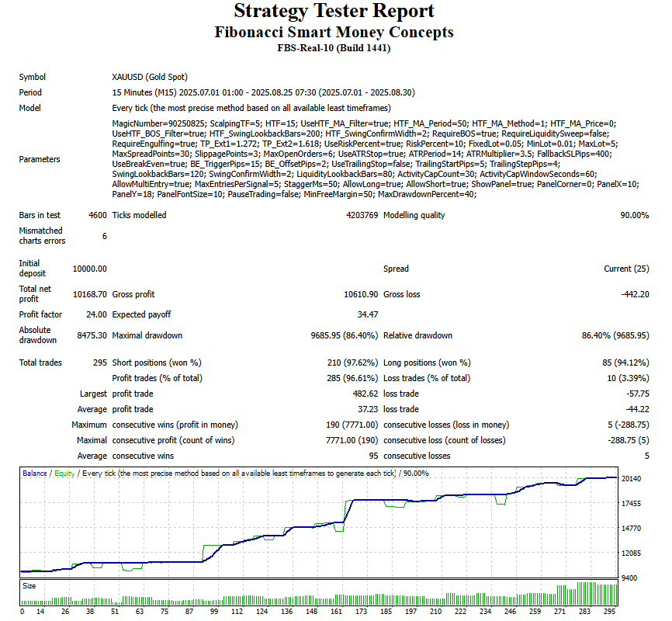Click the Strategy Tester Report title
This screenshot has width=672, height=621.
(x=334, y=12)
